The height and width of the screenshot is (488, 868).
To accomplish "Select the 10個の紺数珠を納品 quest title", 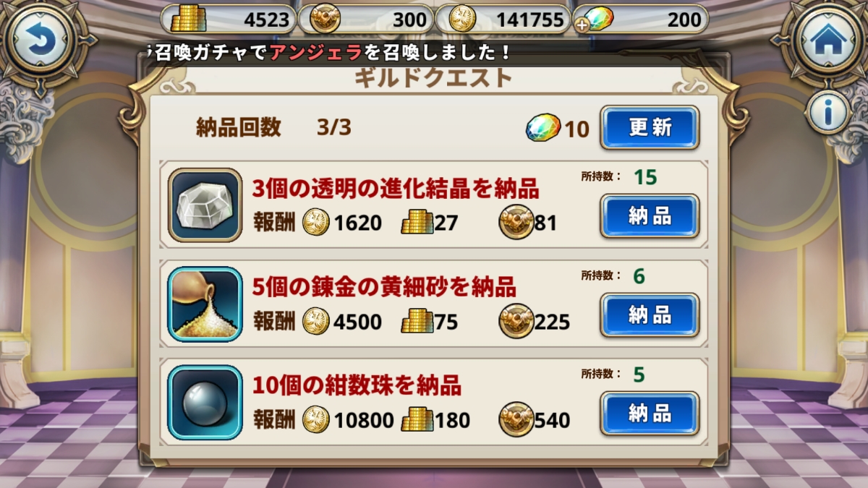I will point(357,386).
